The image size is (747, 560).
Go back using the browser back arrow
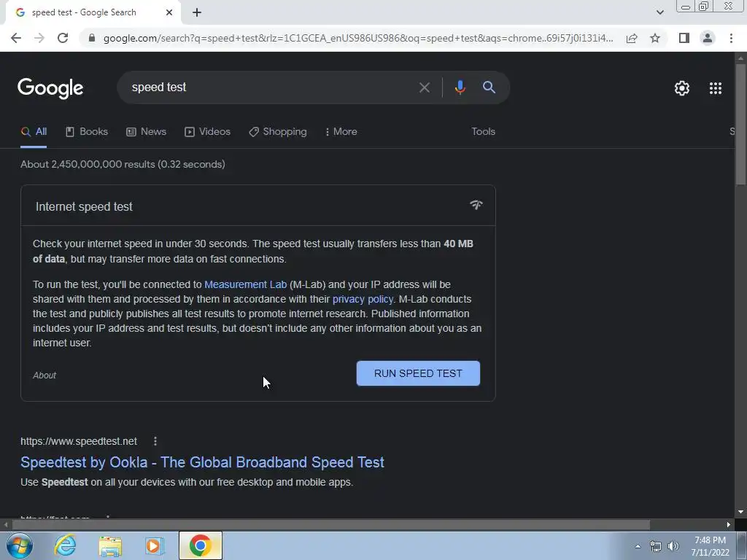(x=16, y=38)
